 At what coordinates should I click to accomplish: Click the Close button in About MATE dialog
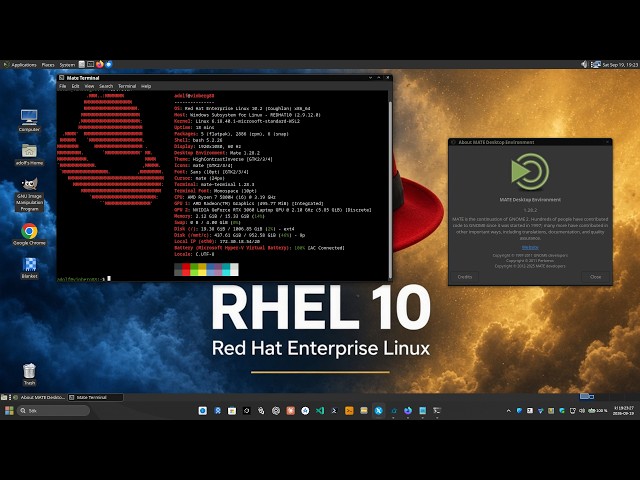pos(596,277)
